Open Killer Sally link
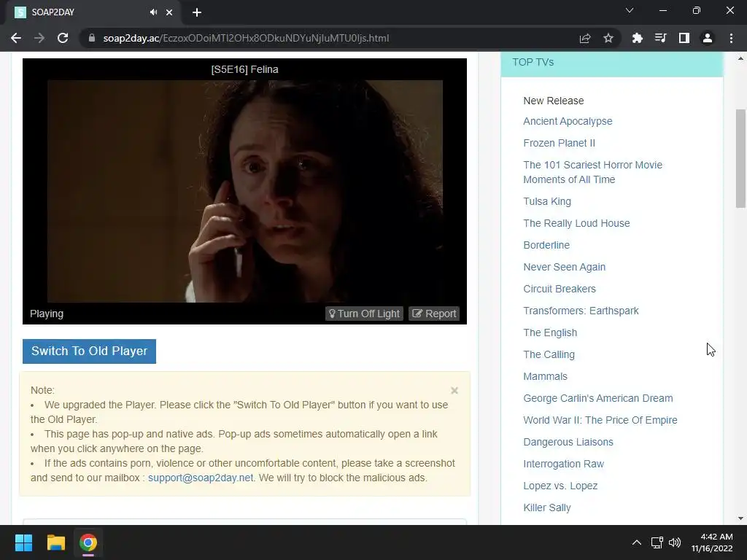The height and width of the screenshot is (560, 747). 547,507
